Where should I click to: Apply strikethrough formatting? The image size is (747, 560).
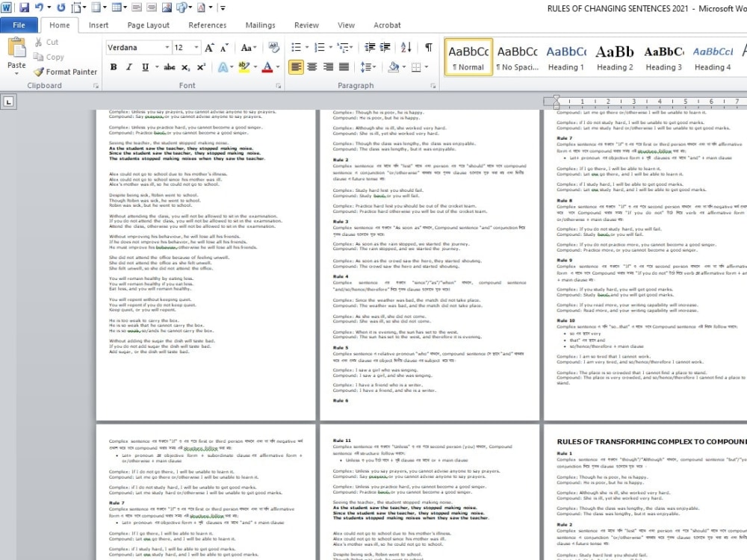pyautogui.click(x=169, y=68)
